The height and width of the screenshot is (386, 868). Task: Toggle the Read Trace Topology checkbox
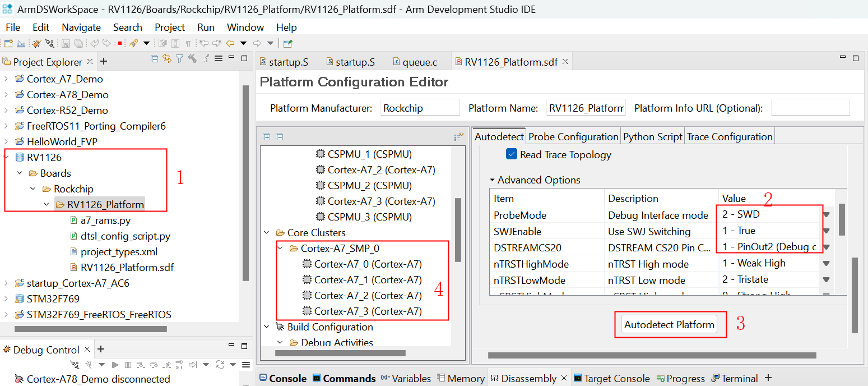pos(511,154)
